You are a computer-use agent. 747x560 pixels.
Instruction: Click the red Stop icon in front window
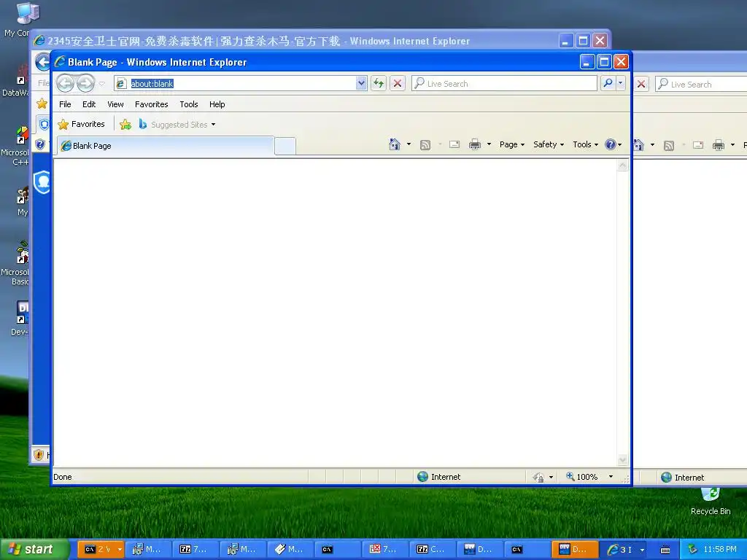(398, 84)
